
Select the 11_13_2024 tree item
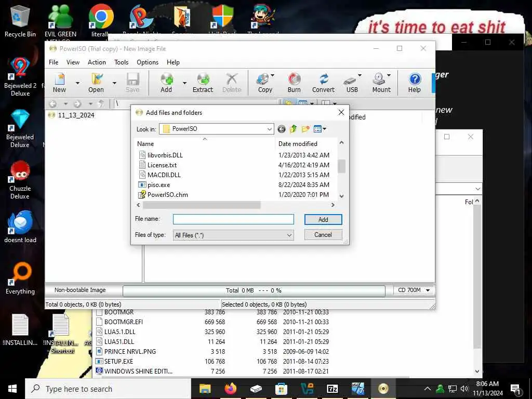point(76,115)
